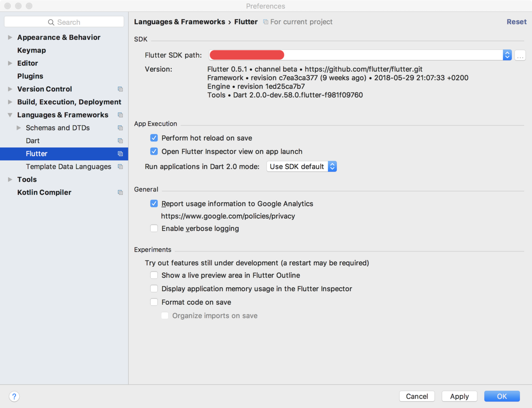This screenshot has width=532, height=408.
Task: Click project-level icon beside Kotlin Compiler
Action: coord(120,193)
